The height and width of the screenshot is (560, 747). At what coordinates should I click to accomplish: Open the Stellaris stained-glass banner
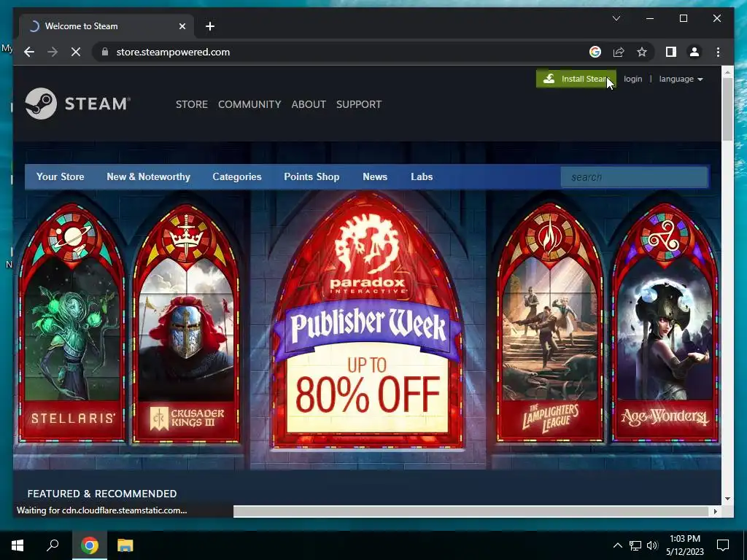72,323
